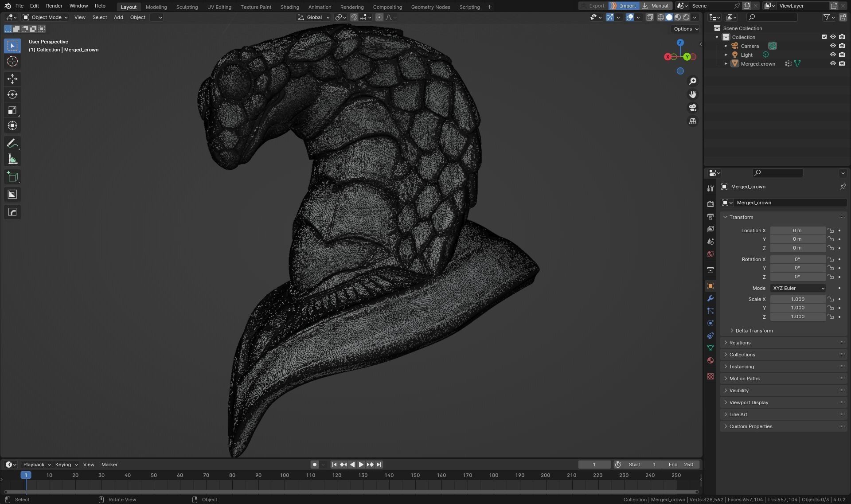Open the File menu
The image size is (851, 504).
pyautogui.click(x=19, y=6)
